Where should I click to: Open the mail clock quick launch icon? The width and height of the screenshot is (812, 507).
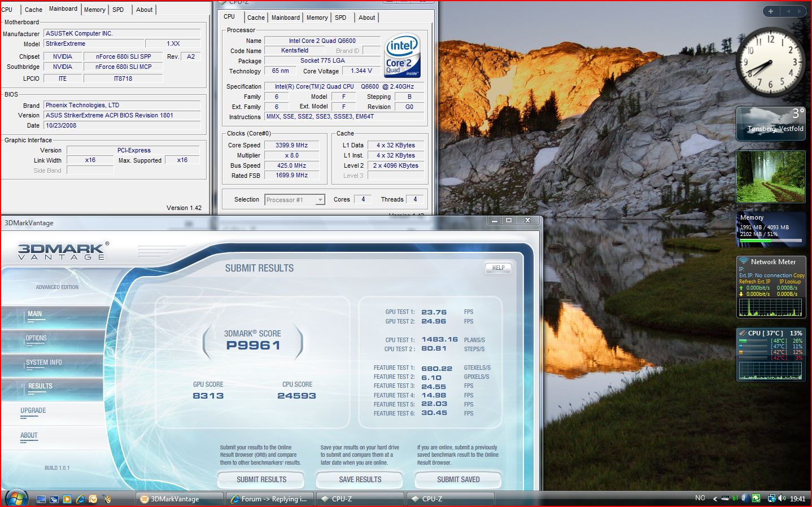click(x=93, y=499)
